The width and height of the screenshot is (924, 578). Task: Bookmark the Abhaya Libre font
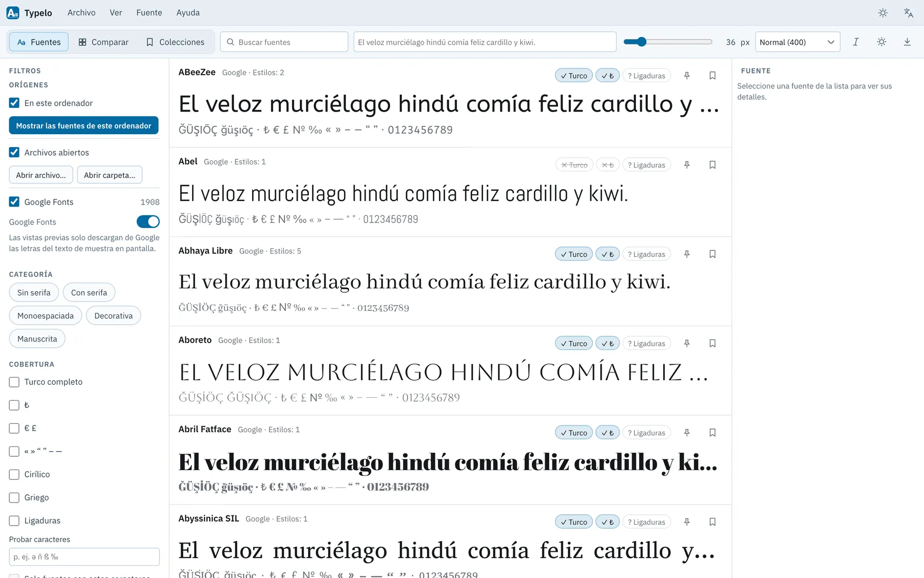pyautogui.click(x=713, y=254)
